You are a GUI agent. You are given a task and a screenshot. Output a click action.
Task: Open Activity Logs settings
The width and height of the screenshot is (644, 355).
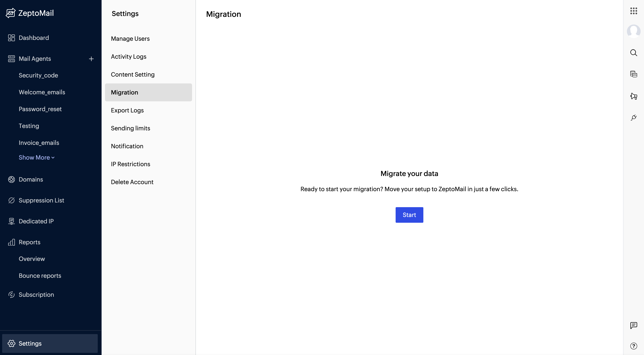click(128, 57)
